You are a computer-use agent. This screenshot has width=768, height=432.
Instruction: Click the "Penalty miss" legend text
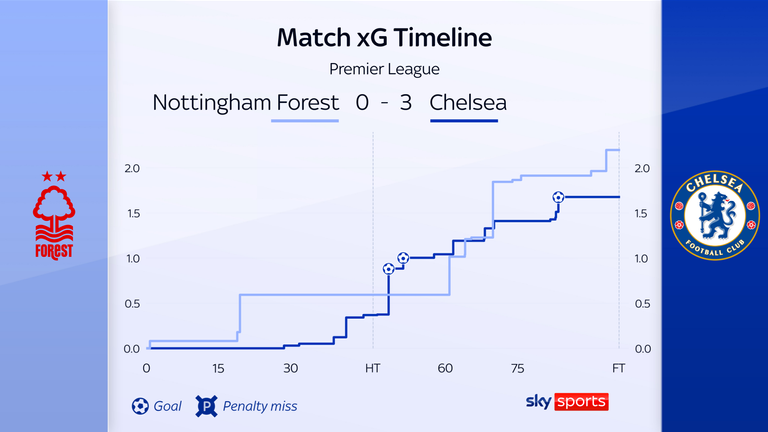262,406
